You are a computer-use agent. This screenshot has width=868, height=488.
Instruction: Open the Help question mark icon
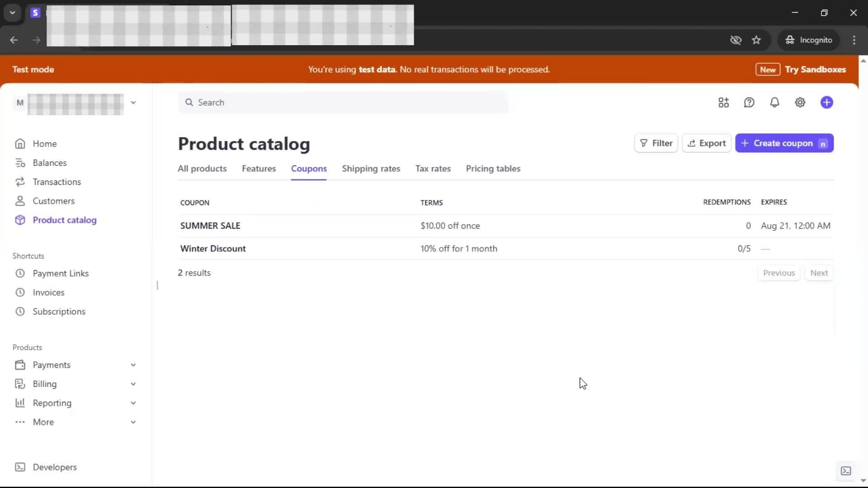coord(749,103)
